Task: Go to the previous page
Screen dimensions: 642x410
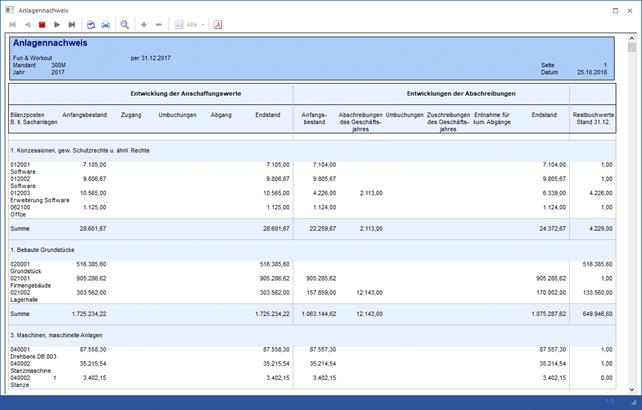Action: (x=27, y=24)
